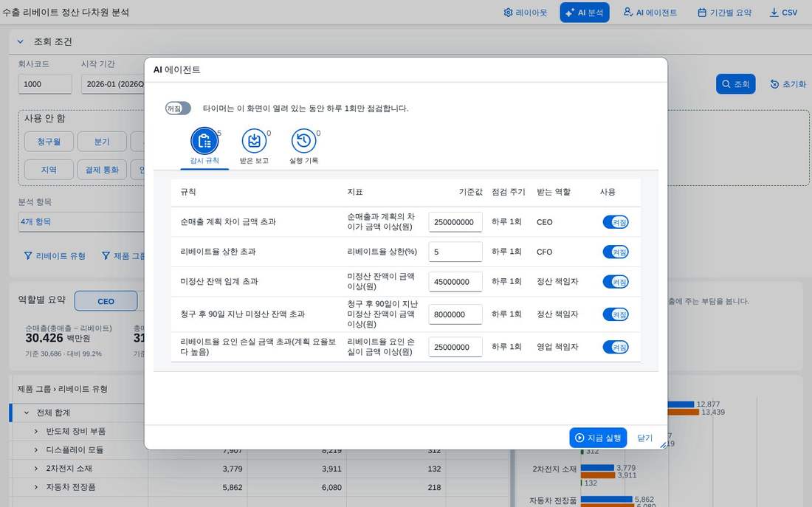812x507 pixels.
Task: Click the 결제 통화 dimension chip
Action: point(102,170)
